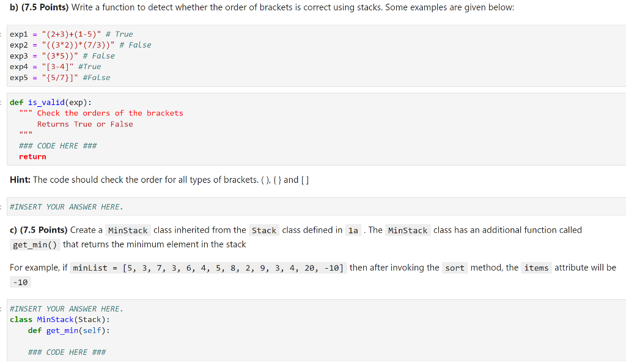Image resolution: width=626 pixels, height=364 pixels.
Task: Click the def get_min(self) line
Action: (68, 330)
